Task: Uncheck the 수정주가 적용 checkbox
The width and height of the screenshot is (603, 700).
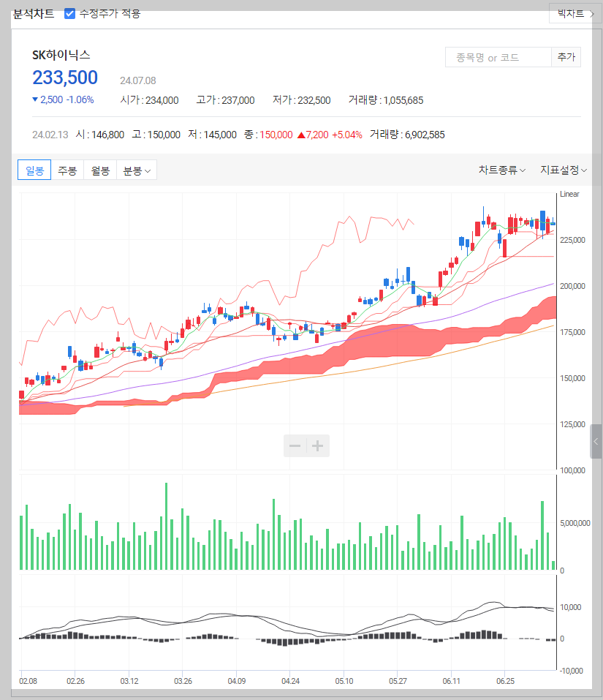Action: tap(69, 14)
